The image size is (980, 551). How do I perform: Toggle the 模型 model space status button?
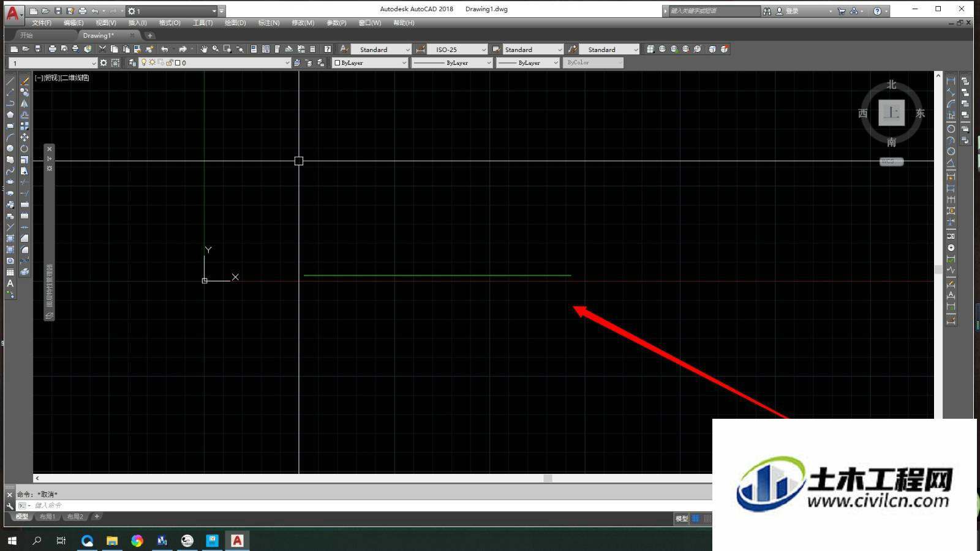coord(682,519)
